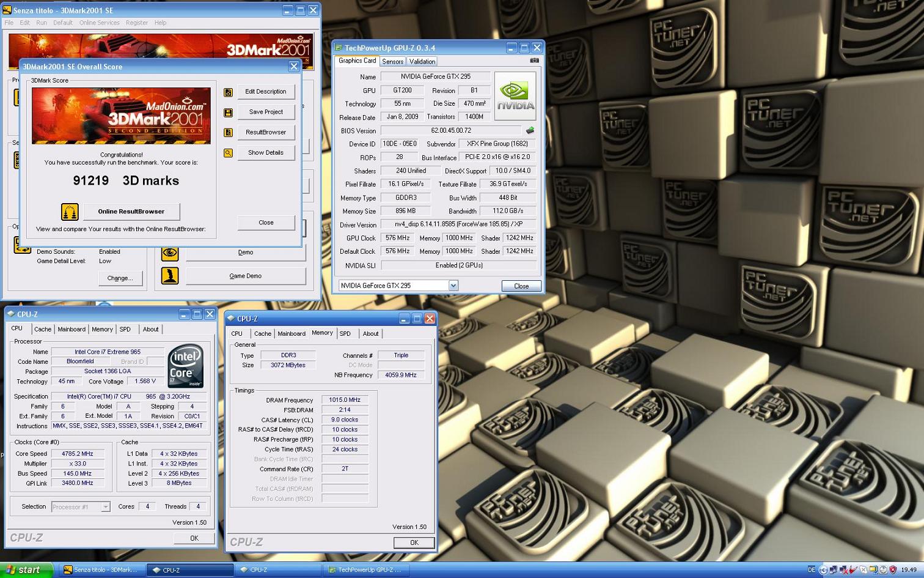Click the Edit Description pencil icon
Image resolution: width=924 pixels, height=578 pixels.
pos(228,92)
